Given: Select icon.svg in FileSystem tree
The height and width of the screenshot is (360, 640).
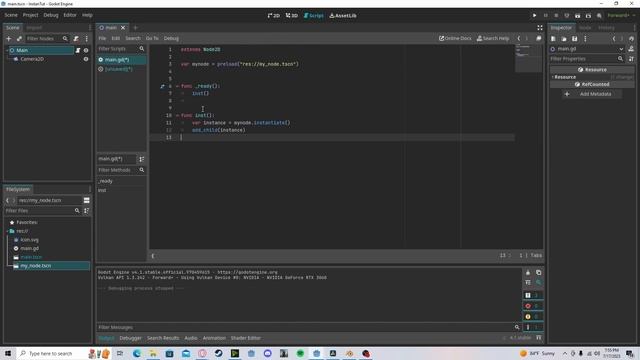Looking at the screenshot, I should click(x=29, y=240).
